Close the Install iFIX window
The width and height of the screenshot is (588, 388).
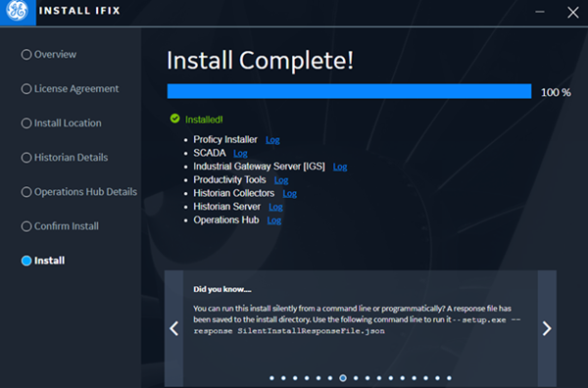tap(572, 13)
